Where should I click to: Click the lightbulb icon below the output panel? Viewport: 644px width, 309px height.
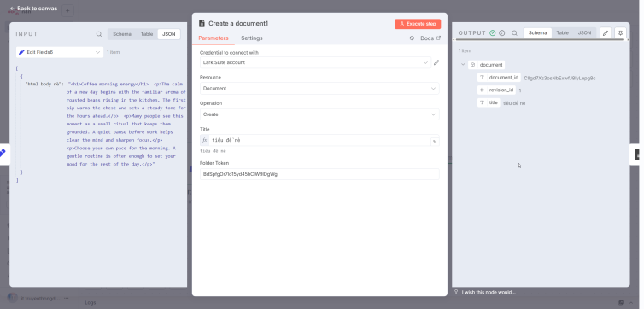(456, 292)
